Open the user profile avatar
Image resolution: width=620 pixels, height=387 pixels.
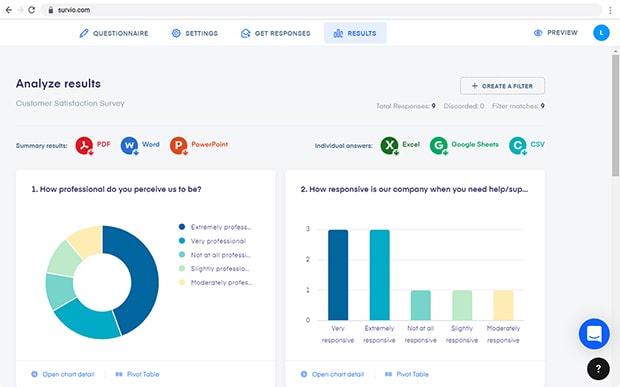(x=601, y=33)
